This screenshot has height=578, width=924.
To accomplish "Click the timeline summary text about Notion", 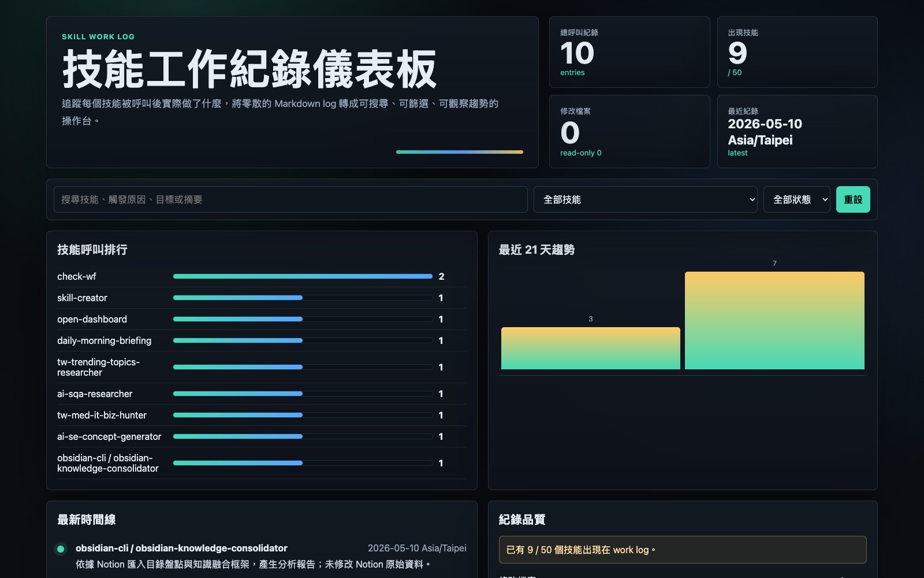I will tap(253, 564).
